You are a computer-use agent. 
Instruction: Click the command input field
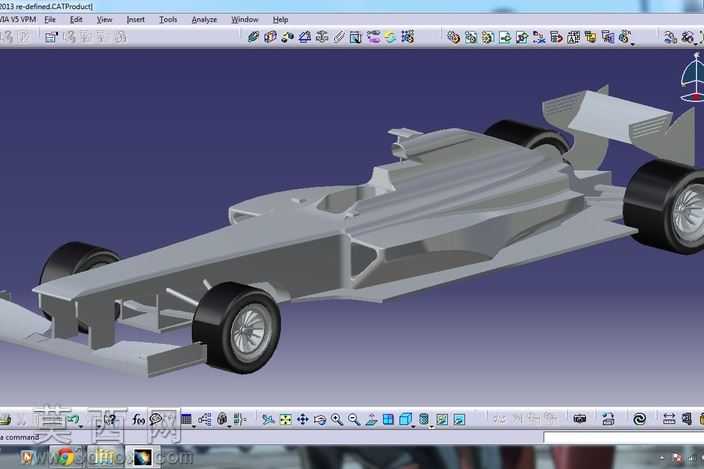623,437
